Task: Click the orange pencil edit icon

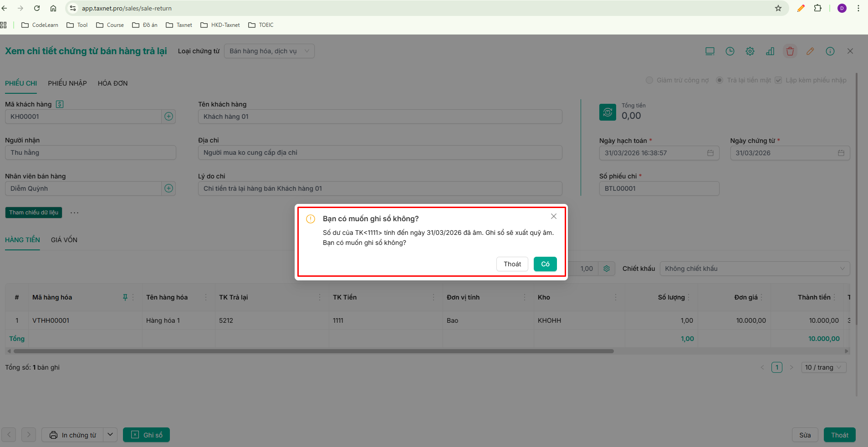Action: [x=810, y=51]
